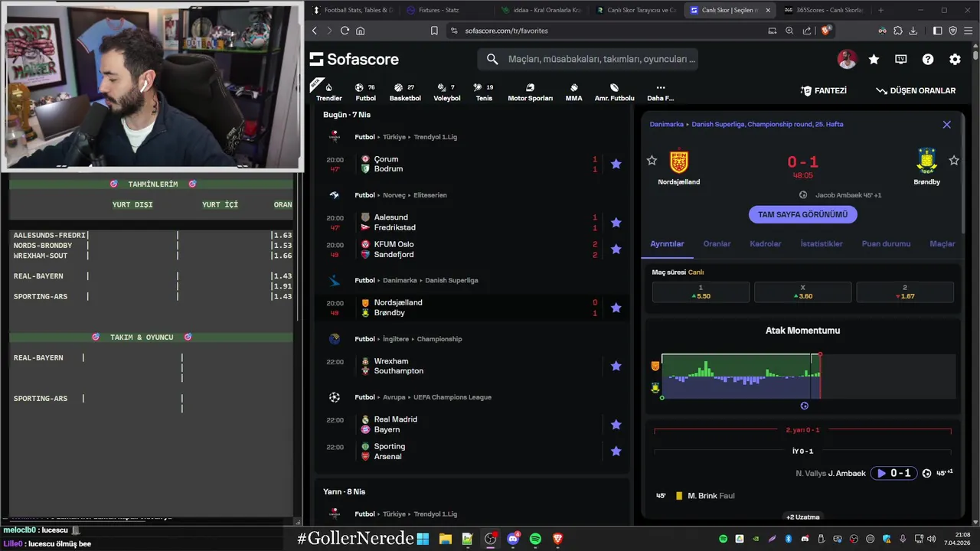Toggle the browser sidebar panel
980x551 pixels.
938,31
